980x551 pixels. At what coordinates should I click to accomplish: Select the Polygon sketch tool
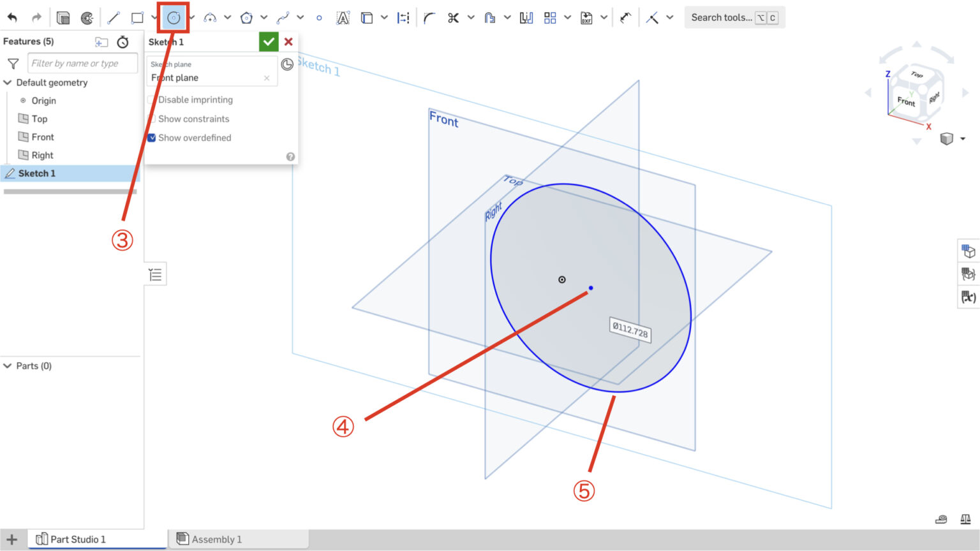click(246, 17)
